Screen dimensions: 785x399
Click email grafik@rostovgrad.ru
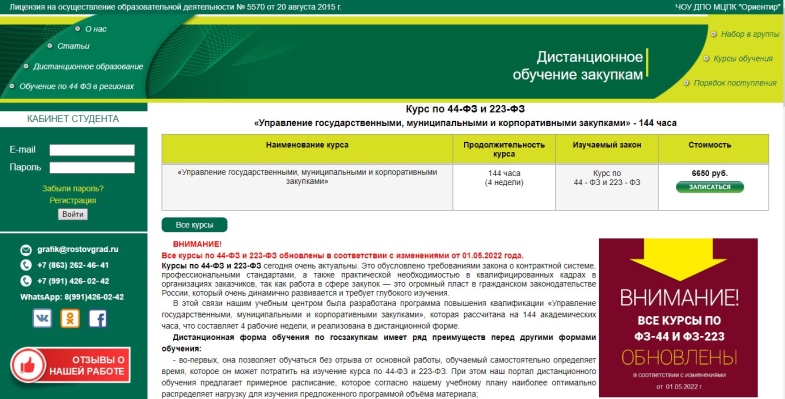(x=78, y=249)
